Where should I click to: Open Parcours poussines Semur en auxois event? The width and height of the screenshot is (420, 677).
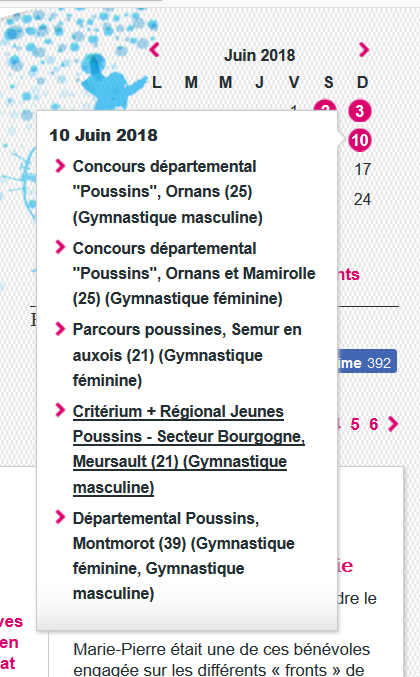click(187, 355)
